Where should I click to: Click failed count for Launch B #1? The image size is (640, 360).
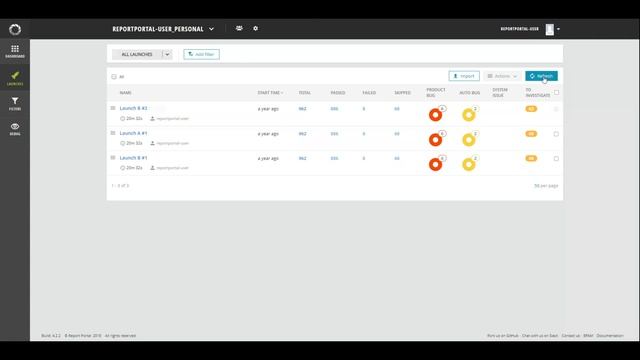(x=364, y=158)
